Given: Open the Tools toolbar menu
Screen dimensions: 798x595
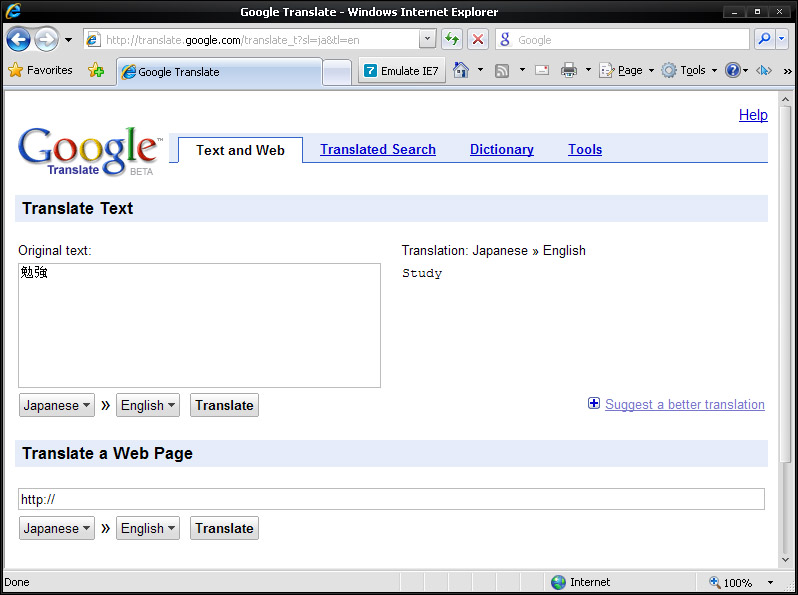Looking at the screenshot, I should tap(689, 70).
